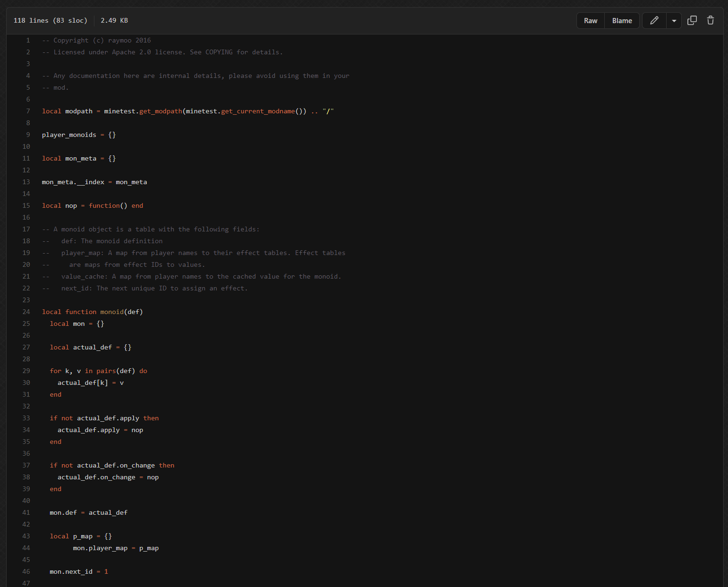Click line number 33 beside apply check
Viewport: 728px width, 587px height.
point(26,418)
